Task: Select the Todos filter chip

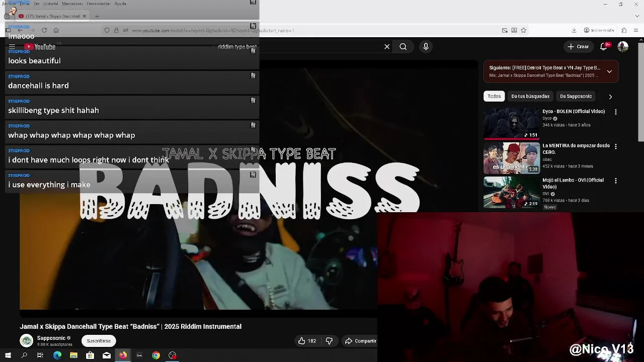Action: [x=494, y=96]
